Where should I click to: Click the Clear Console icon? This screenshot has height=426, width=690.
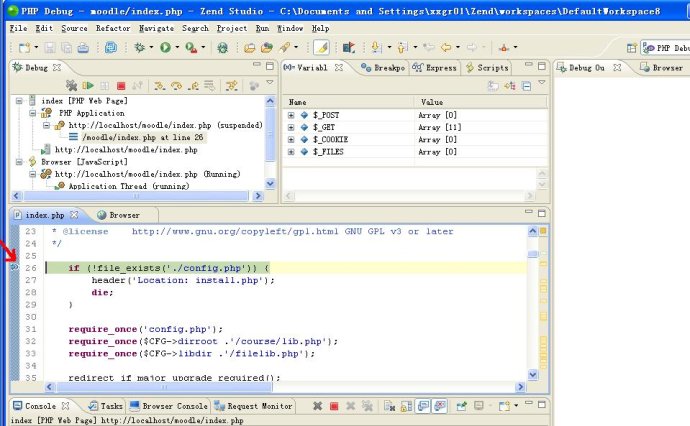pyautogui.click(x=389, y=406)
